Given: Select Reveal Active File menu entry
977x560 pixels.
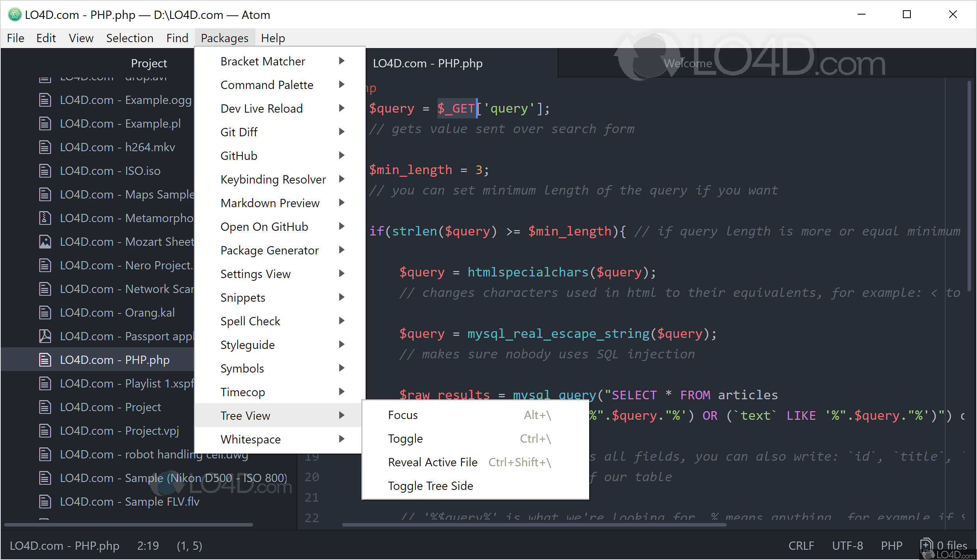Looking at the screenshot, I should 475,462.
